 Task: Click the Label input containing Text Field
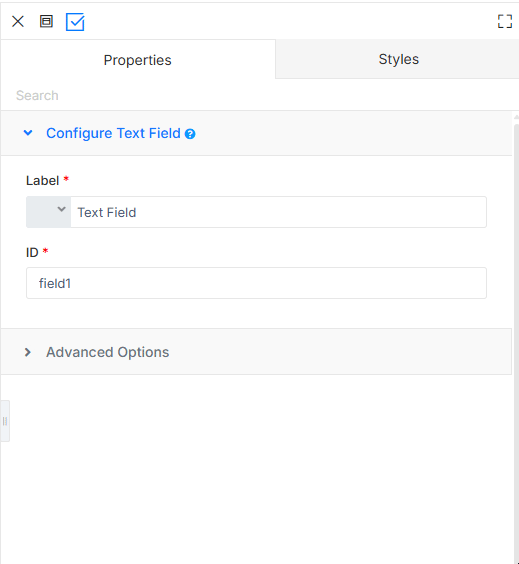tap(278, 212)
